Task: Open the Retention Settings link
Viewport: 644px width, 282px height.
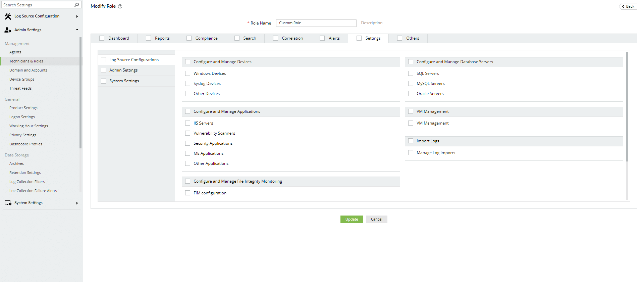Action: pyautogui.click(x=25, y=173)
